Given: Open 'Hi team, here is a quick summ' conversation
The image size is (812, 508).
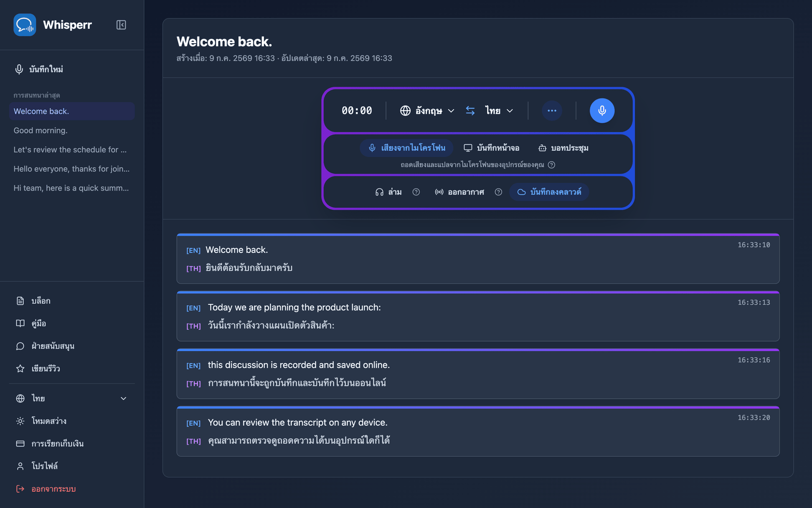Looking at the screenshot, I should coord(72,188).
